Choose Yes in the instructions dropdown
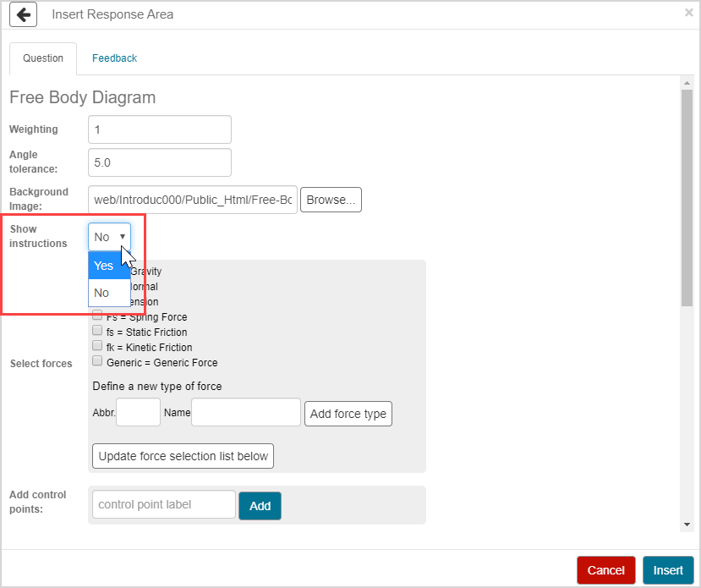Image resolution: width=701 pixels, height=588 pixels. 109,266
